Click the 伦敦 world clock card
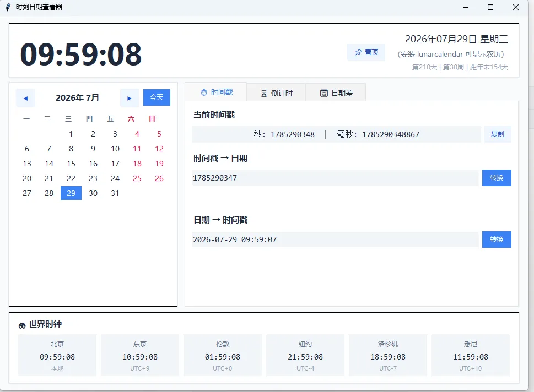The width and height of the screenshot is (534, 392). [223, 355]
